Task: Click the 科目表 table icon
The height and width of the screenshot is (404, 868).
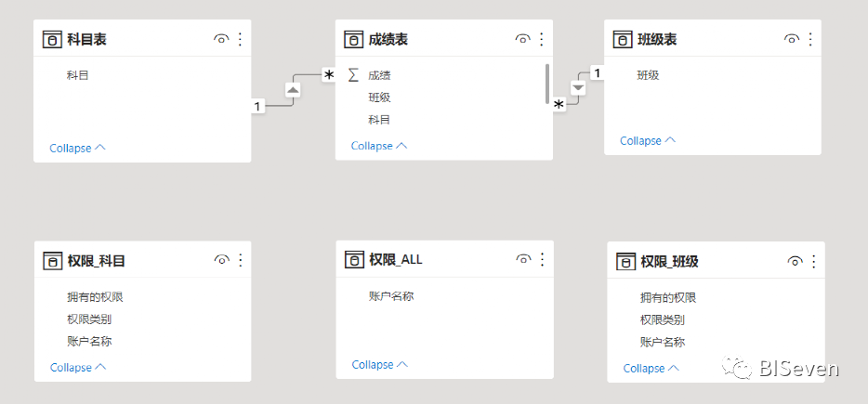Action: [x=52, y=39]
